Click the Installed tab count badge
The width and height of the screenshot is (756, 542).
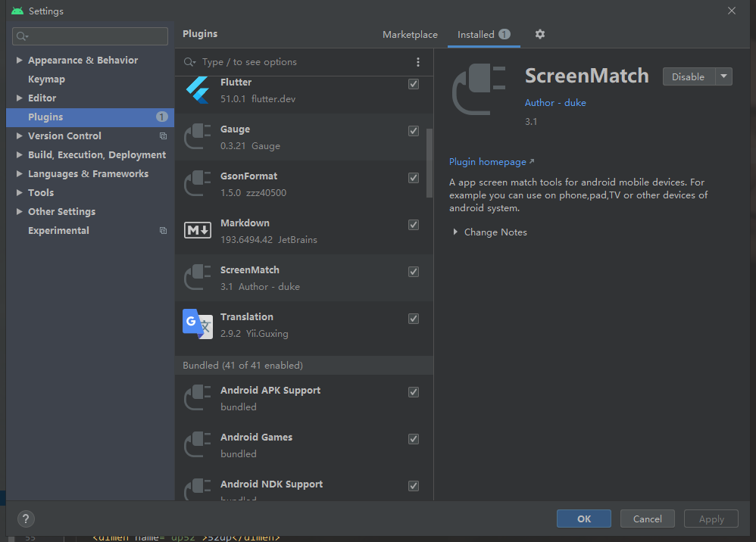pyautogui.click(x=505, y=34)
